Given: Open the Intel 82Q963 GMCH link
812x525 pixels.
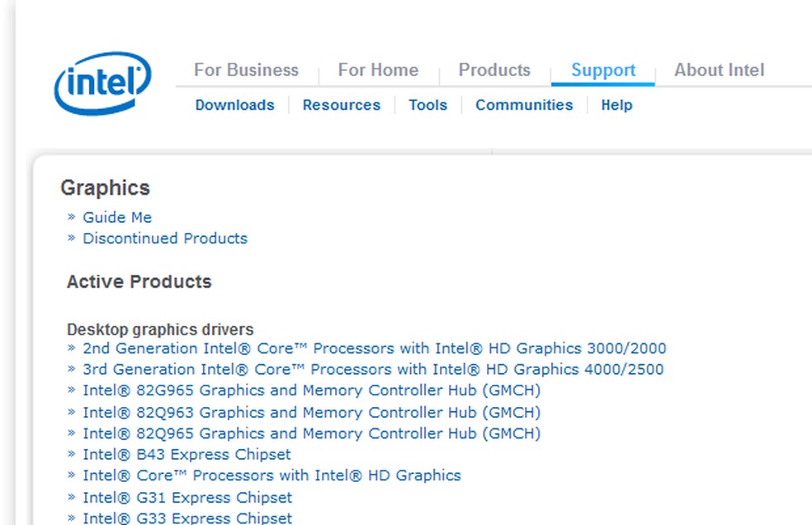Looking at the screenshot, I should point(311,412).
